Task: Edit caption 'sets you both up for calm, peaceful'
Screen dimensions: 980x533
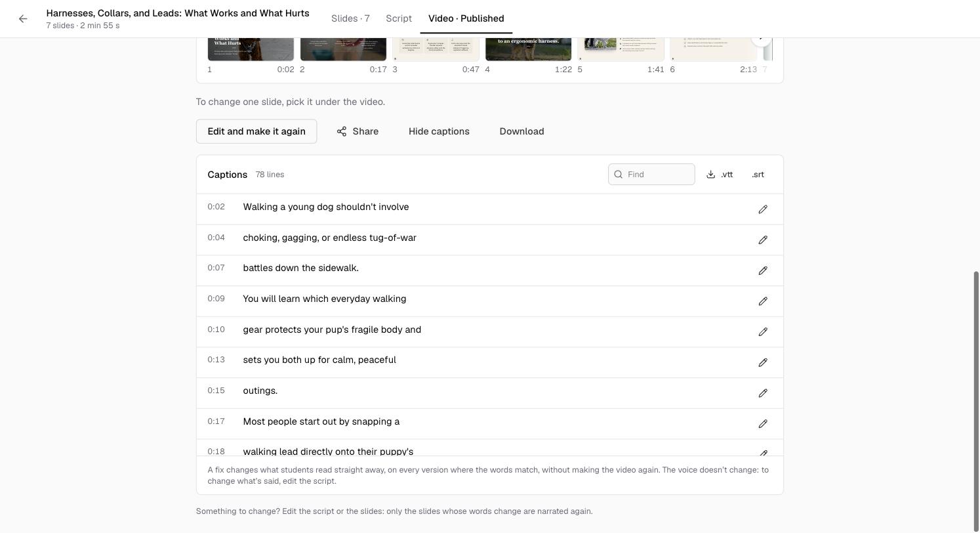Action: (x=763, y=362)
